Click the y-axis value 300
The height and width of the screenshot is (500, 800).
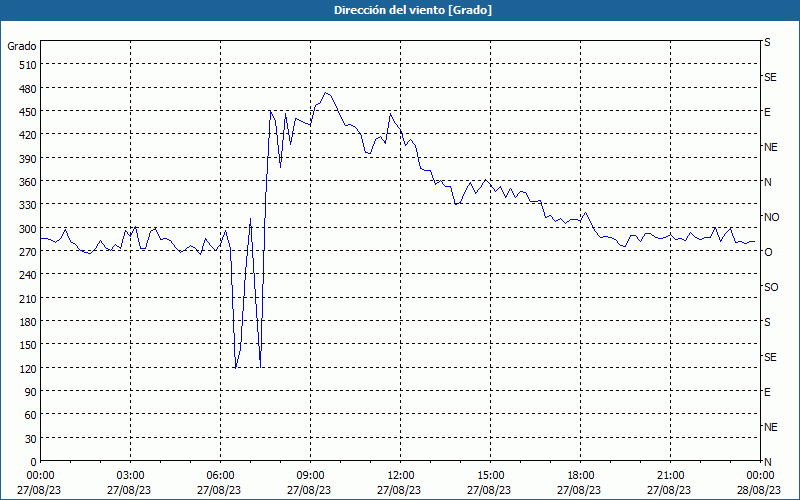pos(29,229)
